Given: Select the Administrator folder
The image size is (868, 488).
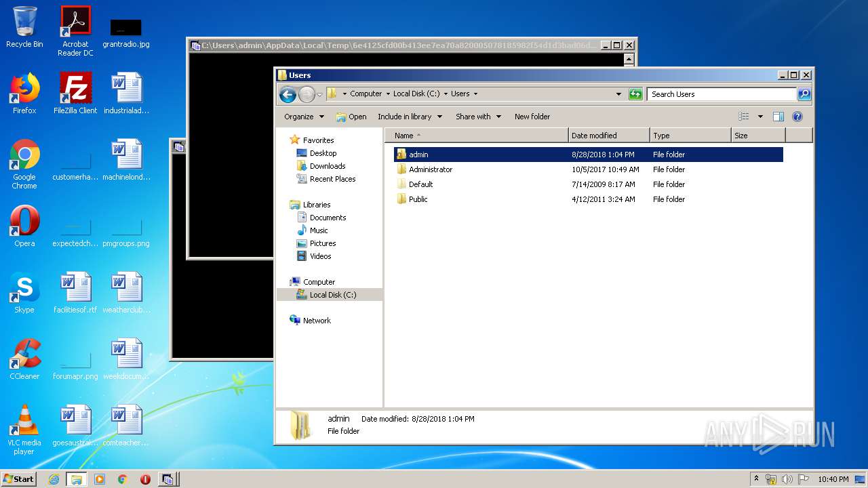Looking at the screenshot, I should point(588,169).
